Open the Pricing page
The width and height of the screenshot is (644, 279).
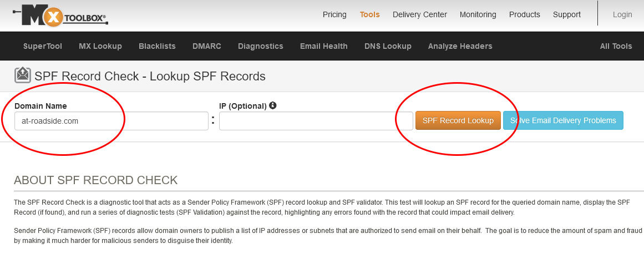334,15
